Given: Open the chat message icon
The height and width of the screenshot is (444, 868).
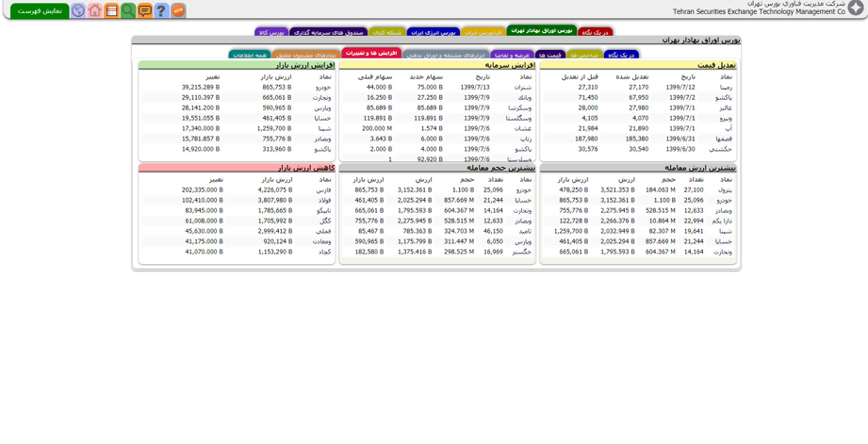Looking at the screenshot, I should pyautogui.click(x=144, y=10).
